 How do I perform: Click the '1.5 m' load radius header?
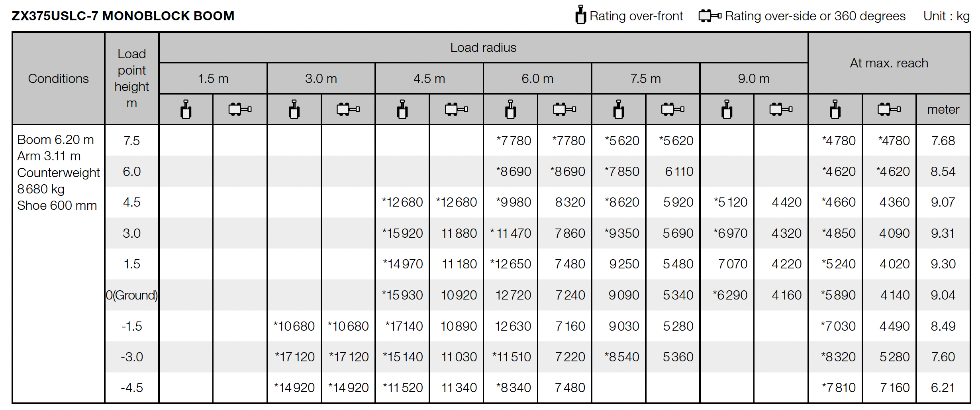coord(213,79)
